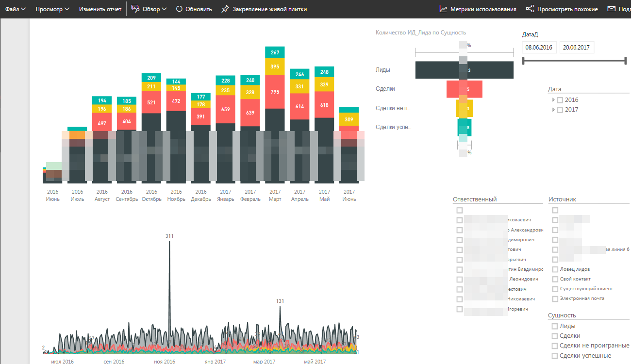The width and height of the screenshot is (631, 364).
Task: Select the teal Сделки успе... funnel bar
Action: pyautogui.click(x=465, y=127)
